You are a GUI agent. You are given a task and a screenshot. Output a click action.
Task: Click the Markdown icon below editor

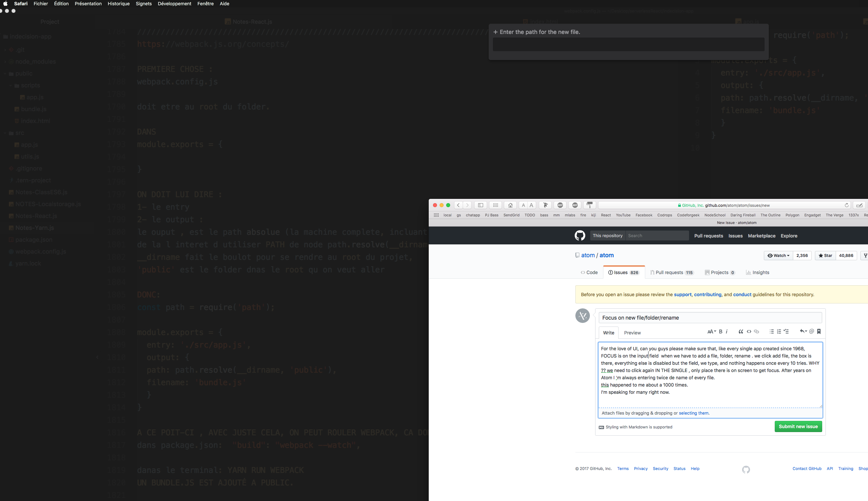601,427
